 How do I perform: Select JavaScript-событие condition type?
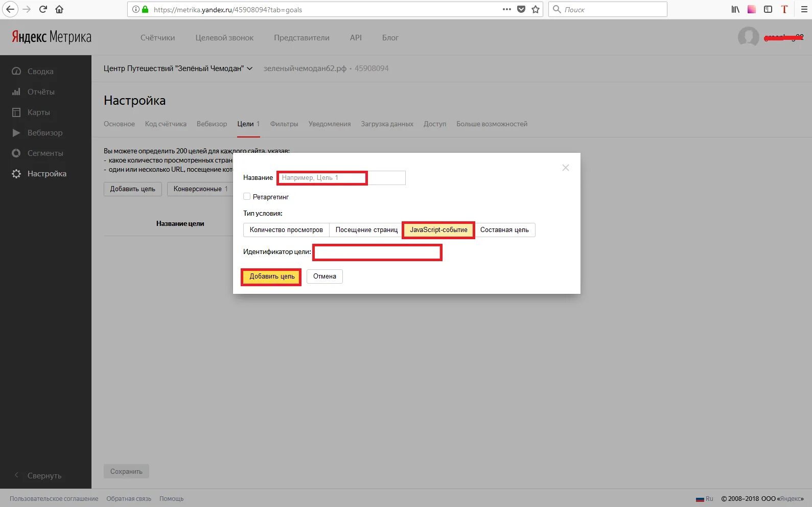tap(438, 230)
